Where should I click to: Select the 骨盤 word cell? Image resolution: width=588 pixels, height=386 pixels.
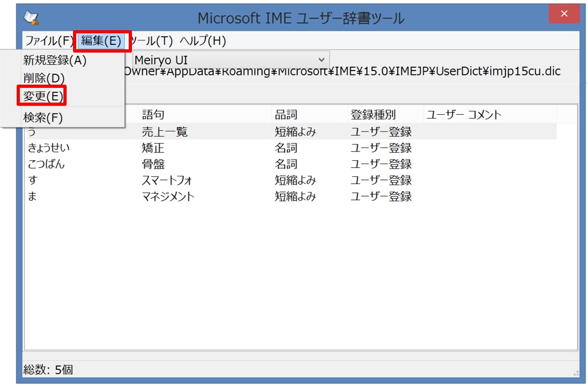153,164
